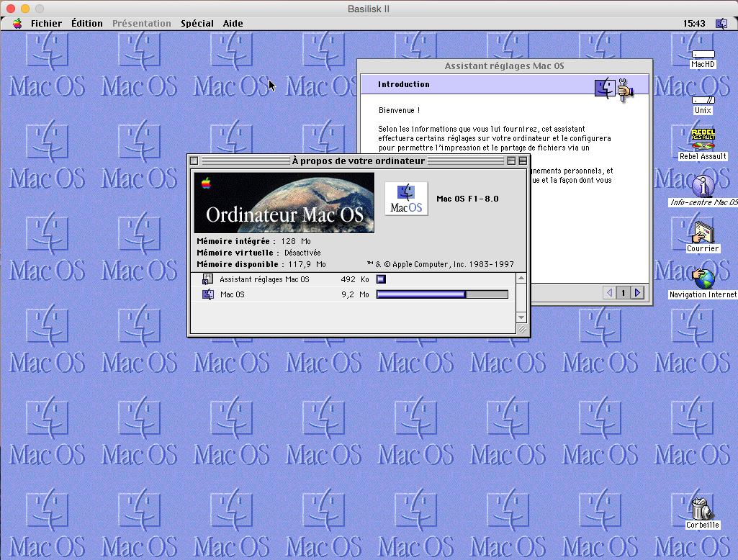Viewport: 738px width, 560px height.
Task: Click the Mac OS logo badge
Action: coord(406,199)
